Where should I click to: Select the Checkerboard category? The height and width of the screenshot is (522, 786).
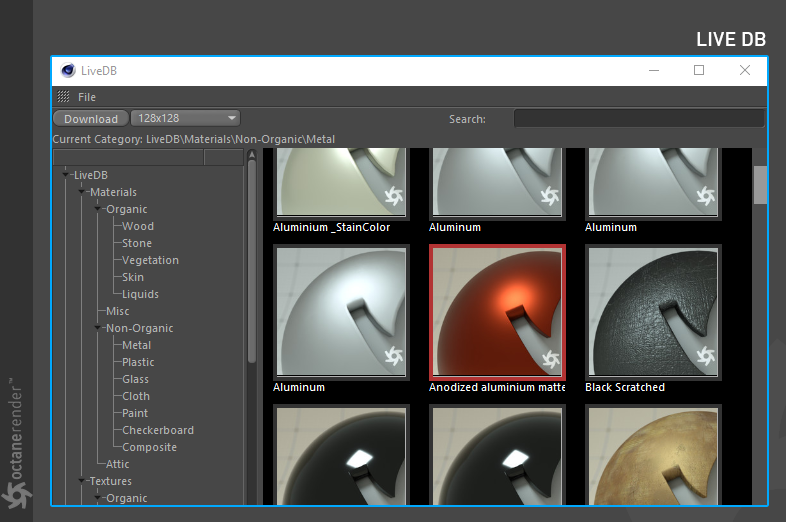coord(158,430)
